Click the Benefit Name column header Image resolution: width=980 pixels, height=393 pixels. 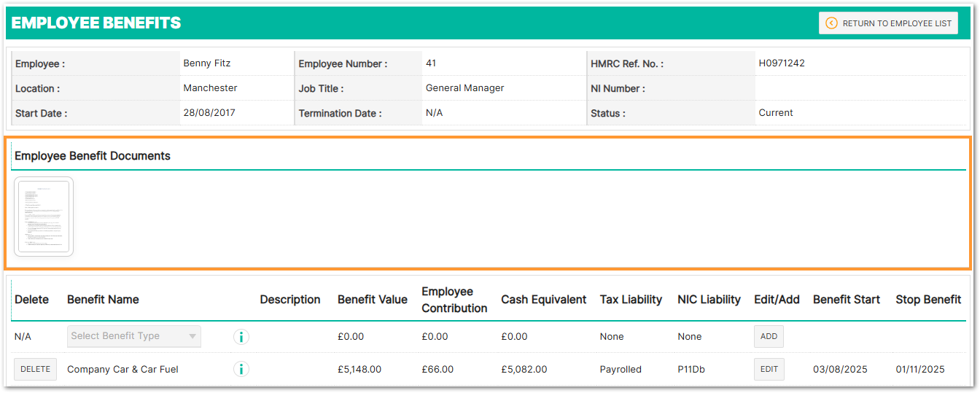click(103, 300)
